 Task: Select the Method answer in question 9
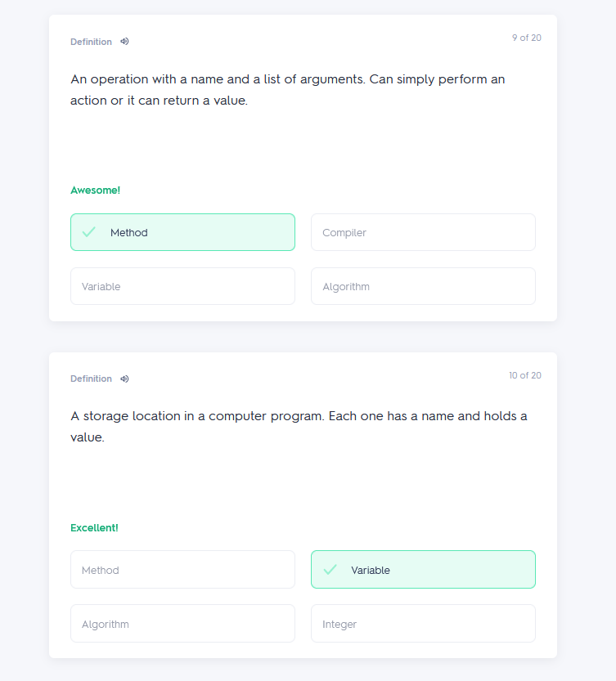182,232
